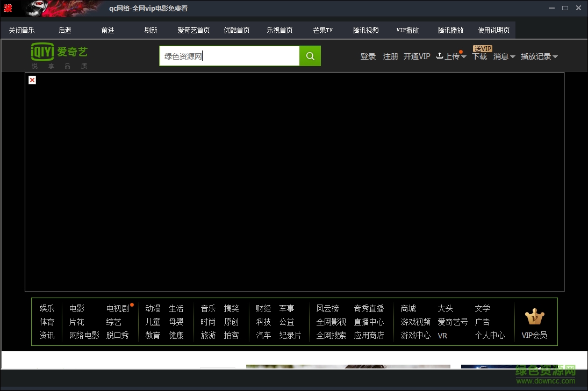Select VIP播放 tab
The height and width of the screenshot is (391, 588).
click(407, 30)
